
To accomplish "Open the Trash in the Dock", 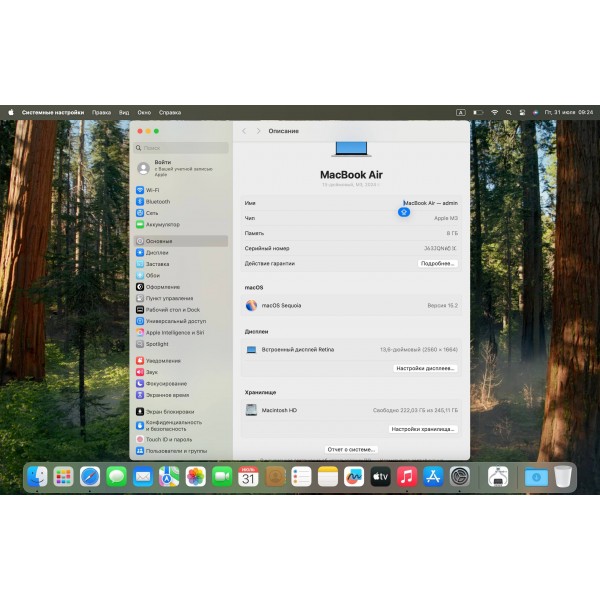I will [x=563, y=477].
